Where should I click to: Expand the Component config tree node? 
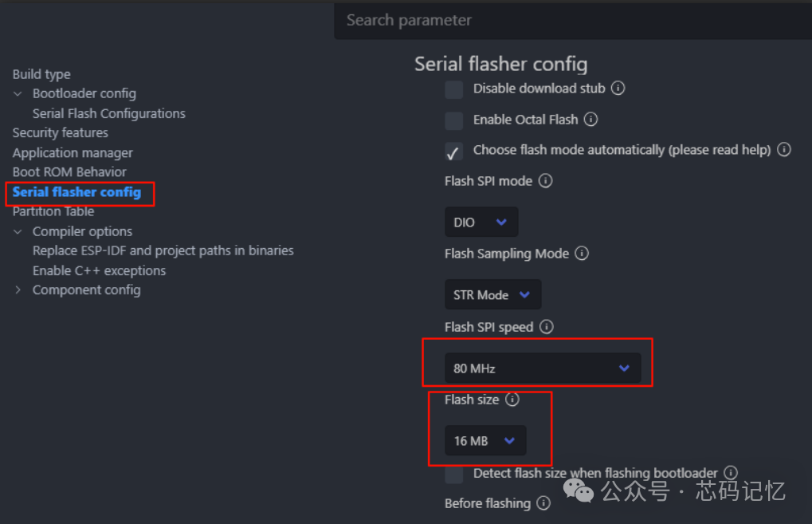tap(18, 290)
